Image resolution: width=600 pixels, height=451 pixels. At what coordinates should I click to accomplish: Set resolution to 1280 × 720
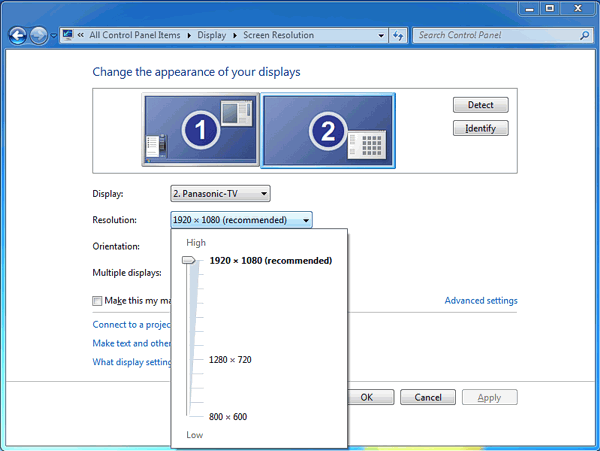(x=230, y=360)
